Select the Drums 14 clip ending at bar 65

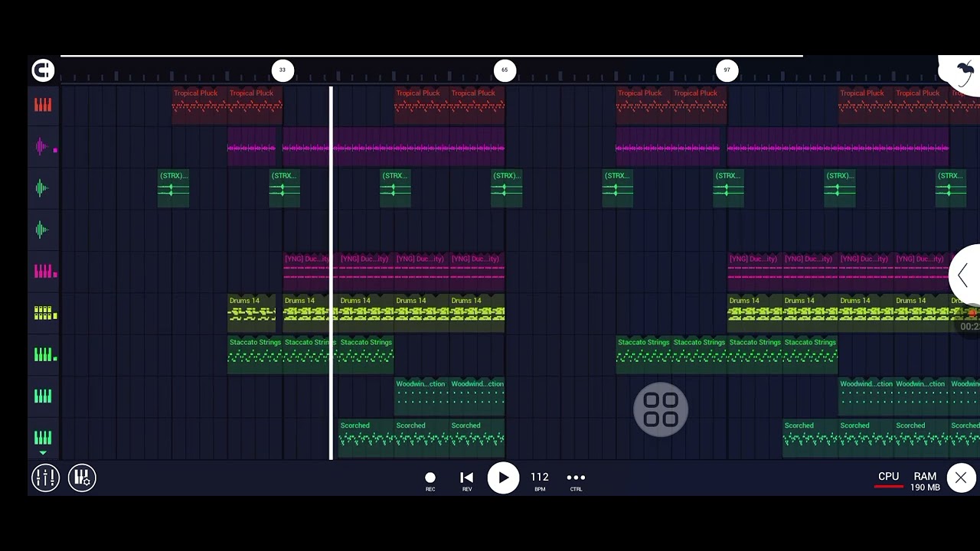pyautogui.click(x=477, y=313)
